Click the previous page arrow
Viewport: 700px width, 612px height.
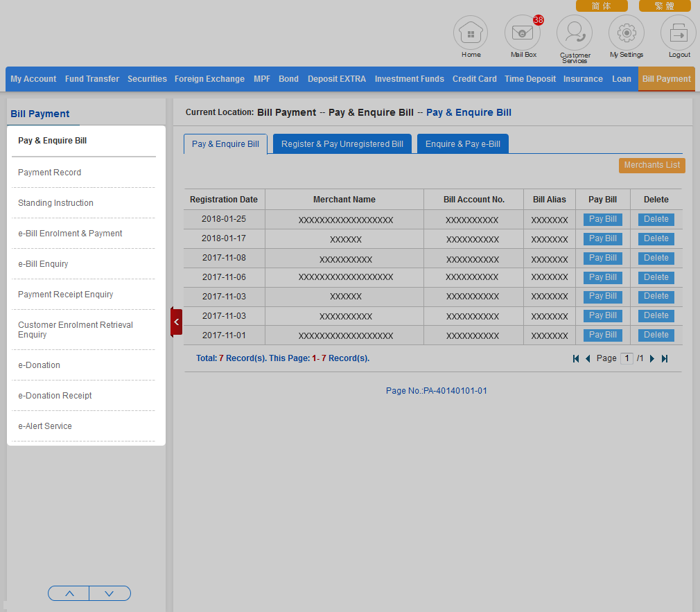[x=588, y=359]
